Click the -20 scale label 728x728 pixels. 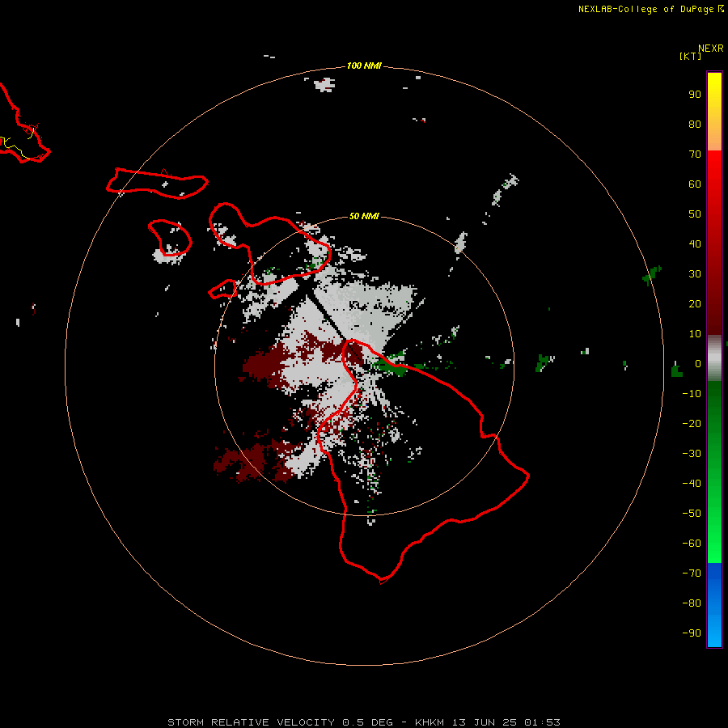[692, 423]
